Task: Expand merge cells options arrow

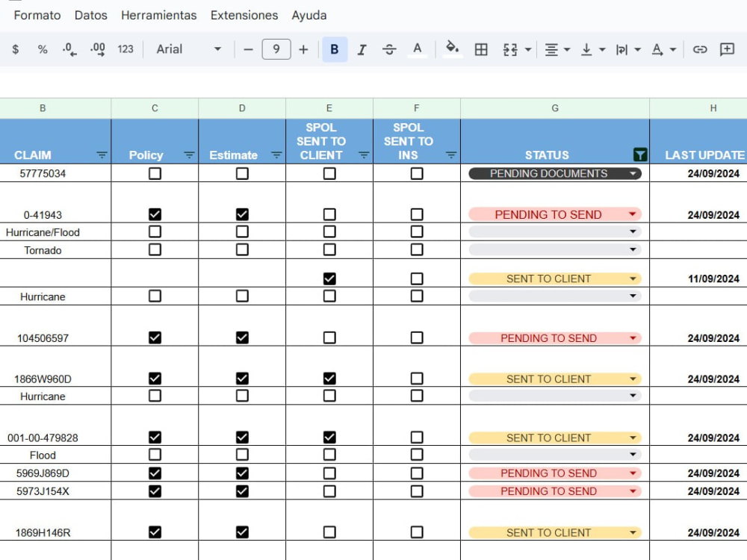Action: coord(528,49)
